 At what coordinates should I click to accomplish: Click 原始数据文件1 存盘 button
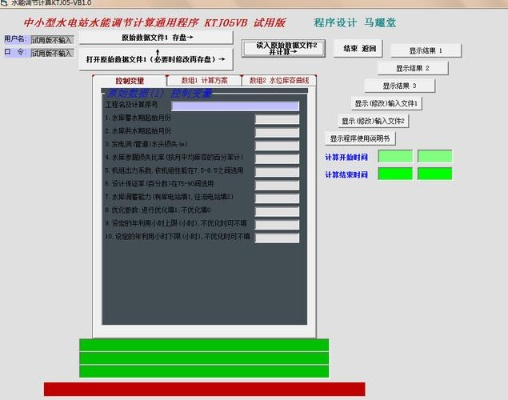coord(156,38)
